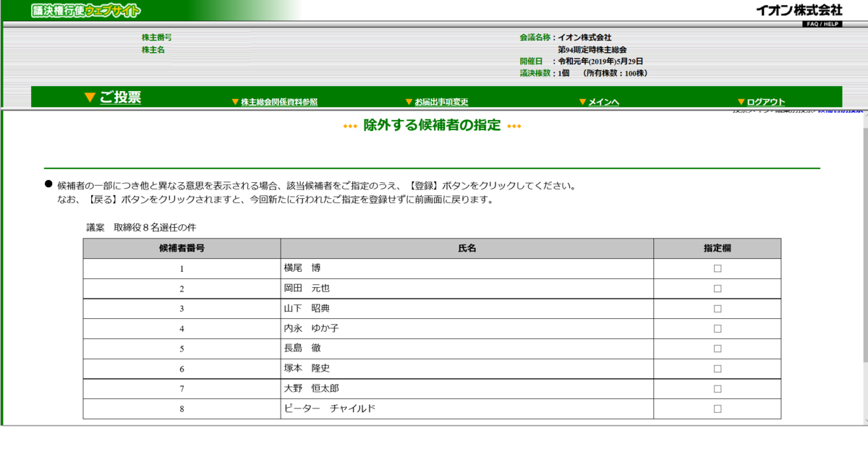Select the name 塚本 隆史
Image resolution: width=868 pixels, height=470 pixels.
point(307,369)
